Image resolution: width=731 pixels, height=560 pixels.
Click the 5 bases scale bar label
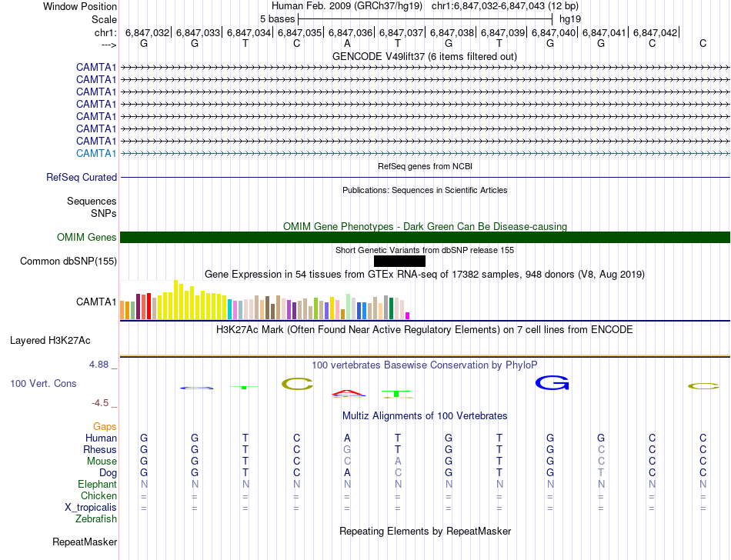pos(277,19)
